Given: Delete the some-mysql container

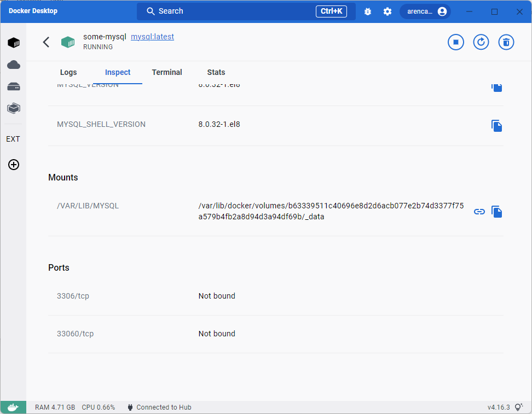Looking at the screenshot, I should pos(506,42).
